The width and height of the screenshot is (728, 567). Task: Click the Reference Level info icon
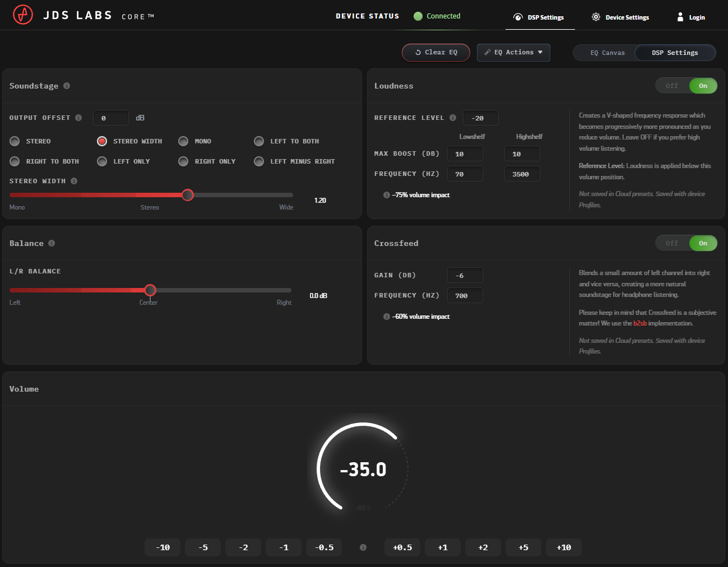(453, 118)
